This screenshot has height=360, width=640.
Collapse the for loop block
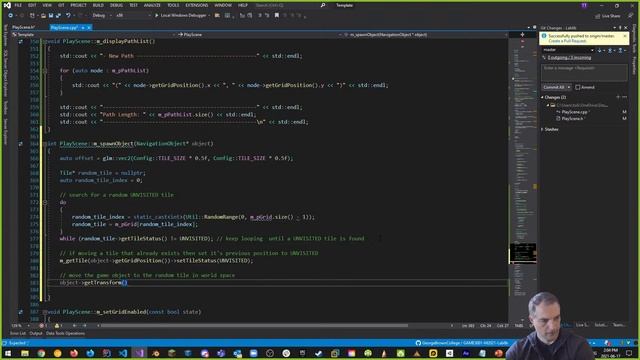click(x=44, y=71)
